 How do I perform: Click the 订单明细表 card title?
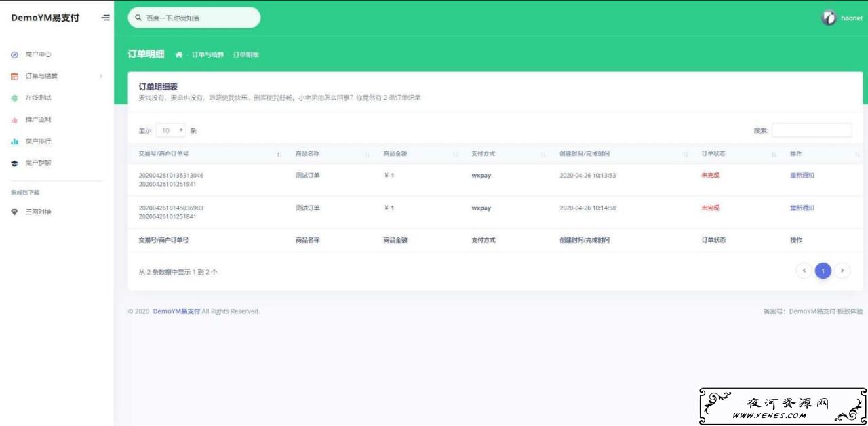pyautogui.click(x=158, y=87)
